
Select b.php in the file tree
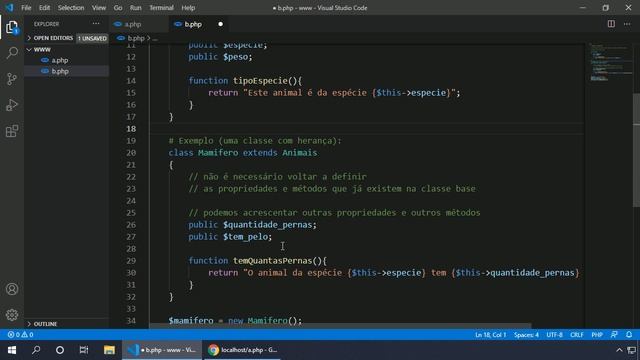pyautogui.click(x=60, y=71)
